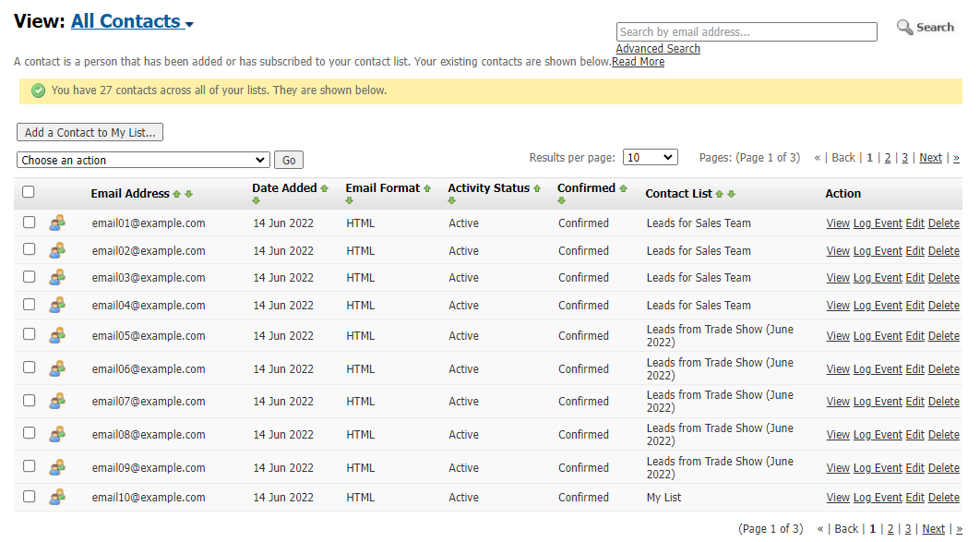
Task: Click contact icon for email10@example.com
Action: pyautogui.click(x=57, y=498)
